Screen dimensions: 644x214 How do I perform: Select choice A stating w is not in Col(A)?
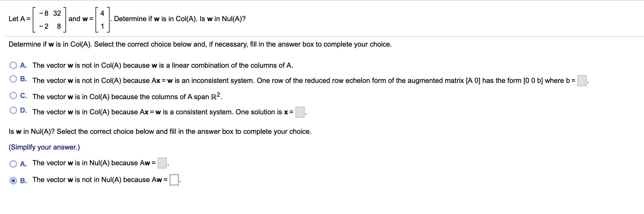coord(13,65)
